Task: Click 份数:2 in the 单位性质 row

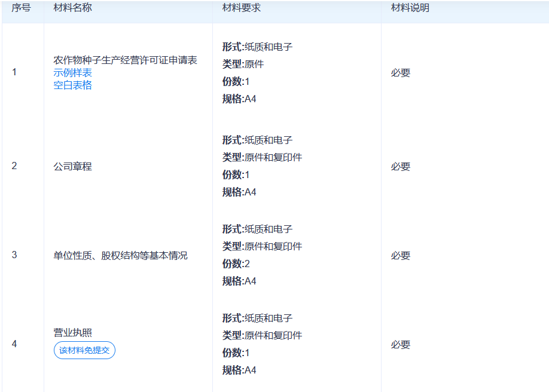Action: 236,264
